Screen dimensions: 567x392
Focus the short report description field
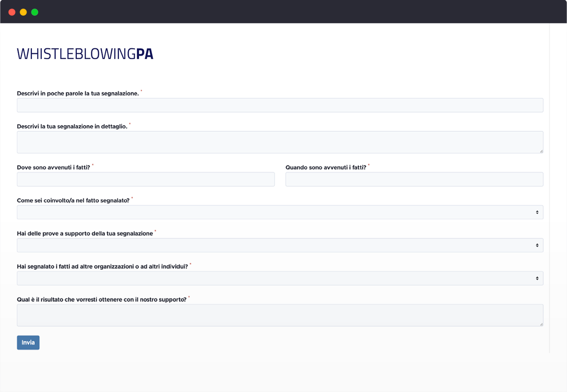[280, 105]
